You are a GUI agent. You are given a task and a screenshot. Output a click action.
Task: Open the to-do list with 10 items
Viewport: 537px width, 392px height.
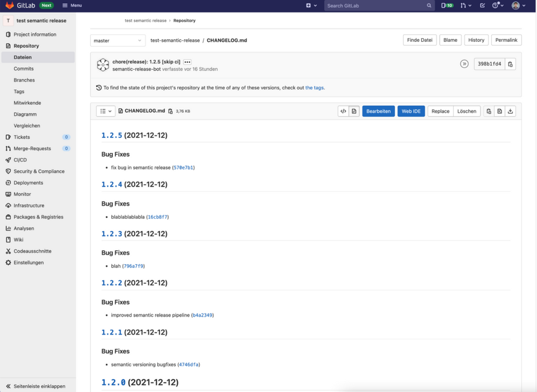447,5
